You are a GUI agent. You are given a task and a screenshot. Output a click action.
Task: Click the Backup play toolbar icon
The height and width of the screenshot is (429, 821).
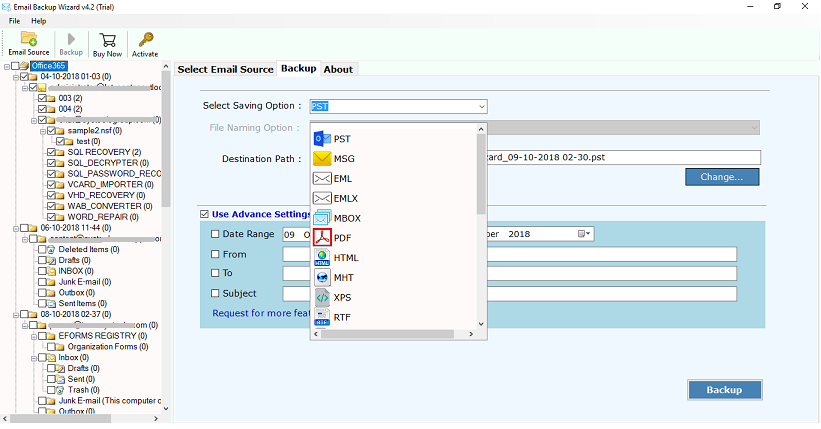point(71,39)
